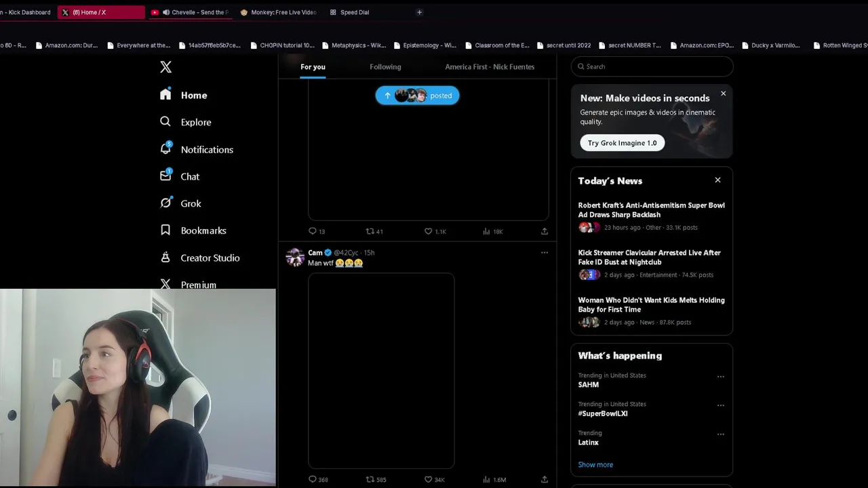
Task: Open more options for #SuperBowlLXI trend
Action: point(720,405)
